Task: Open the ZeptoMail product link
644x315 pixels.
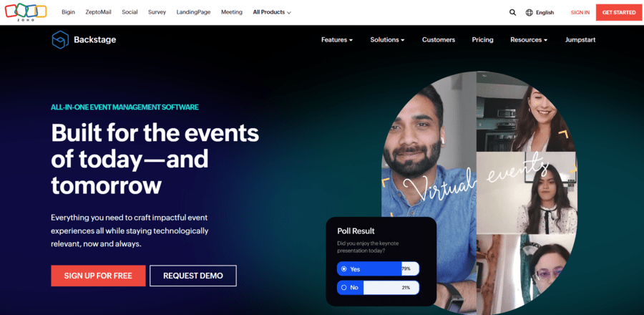Action: pos(98,12)
